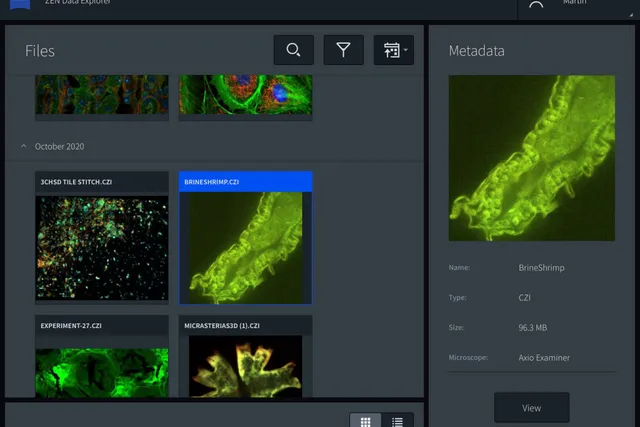The width and height of the screenshot is (640, 427).
Task: Click the '96.3 MB' size value
Action: tap(533, 327)
